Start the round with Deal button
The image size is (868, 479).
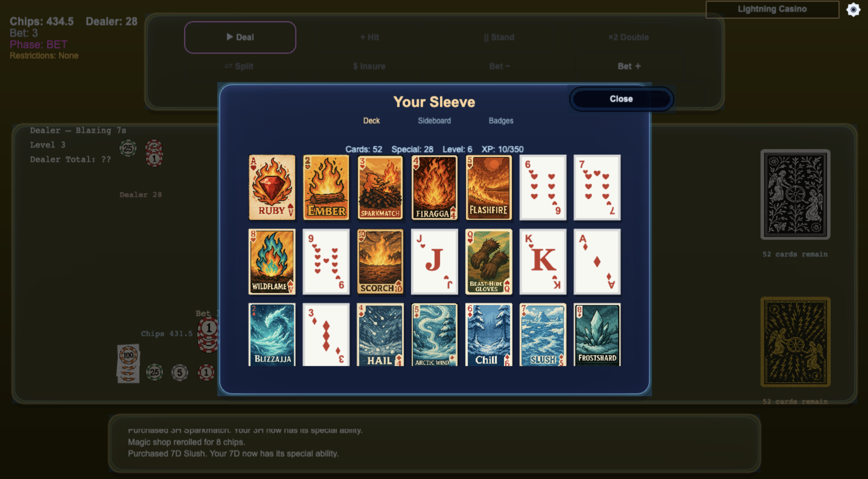click(x=240, y=37)
